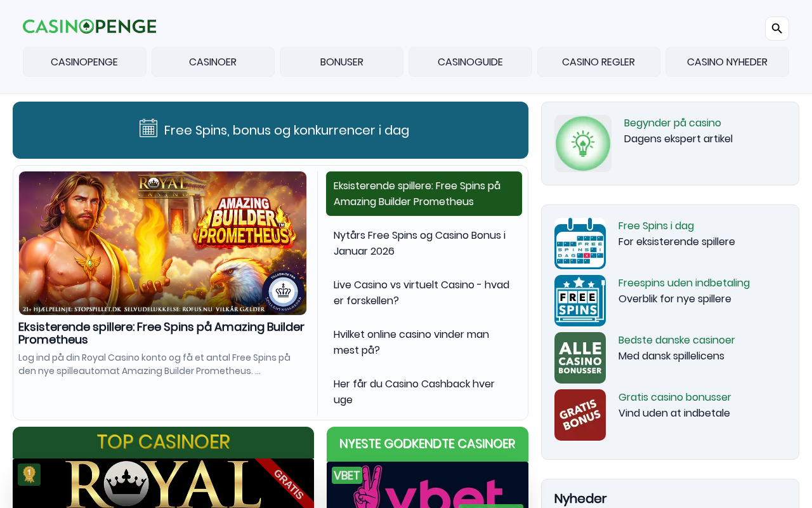Open Nytårs Free Spins og Casino Bonus article
The image size is (812, 508).
[x=424, y=243]
